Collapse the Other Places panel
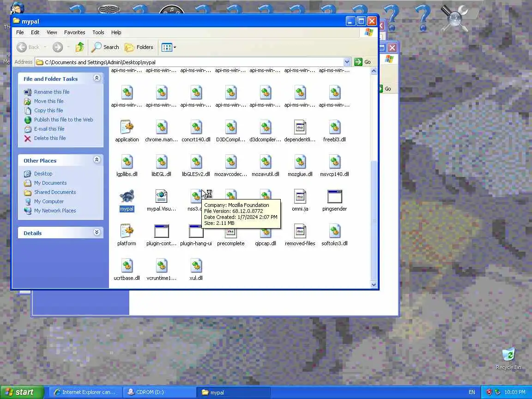532x399 pixels. pos(97,159)
